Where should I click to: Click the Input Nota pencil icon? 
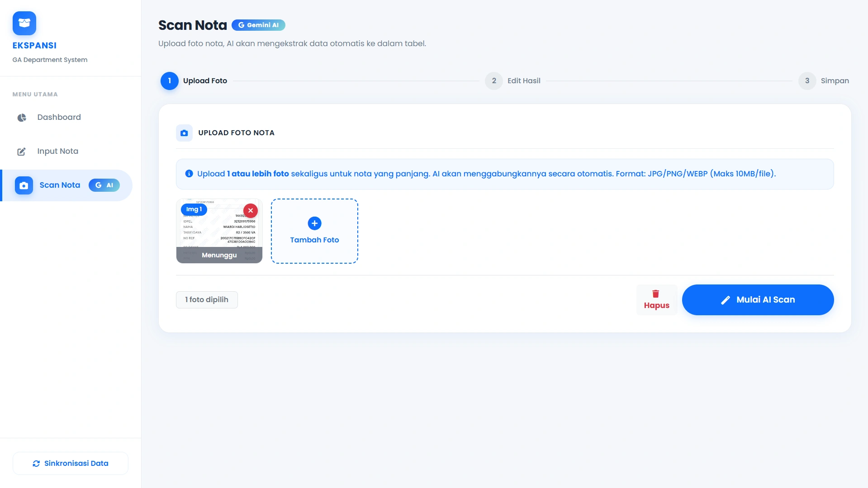pos(21,152)
